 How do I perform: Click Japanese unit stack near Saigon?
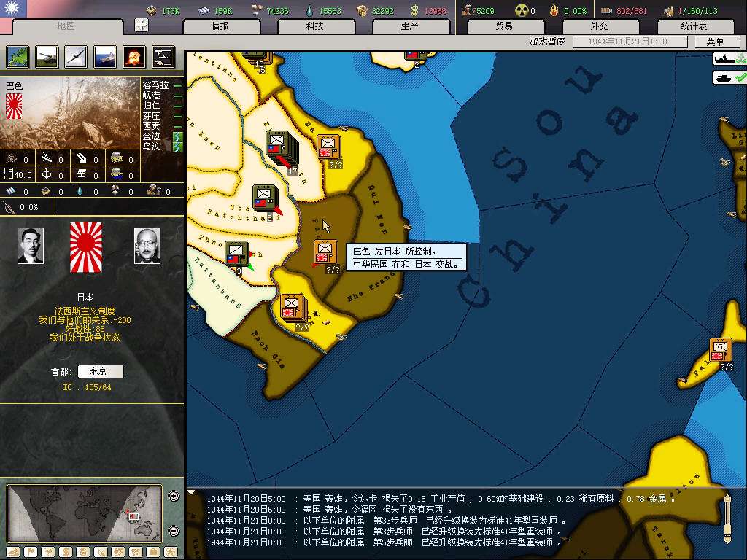(293, 307)
